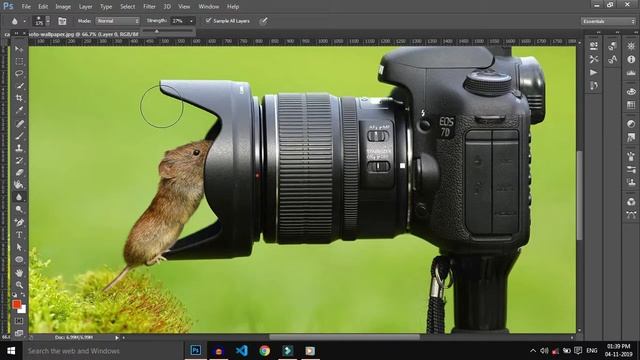This screenshot has height=360, width=640.
Task: Open the Layer menu
Action: [85, 7]
